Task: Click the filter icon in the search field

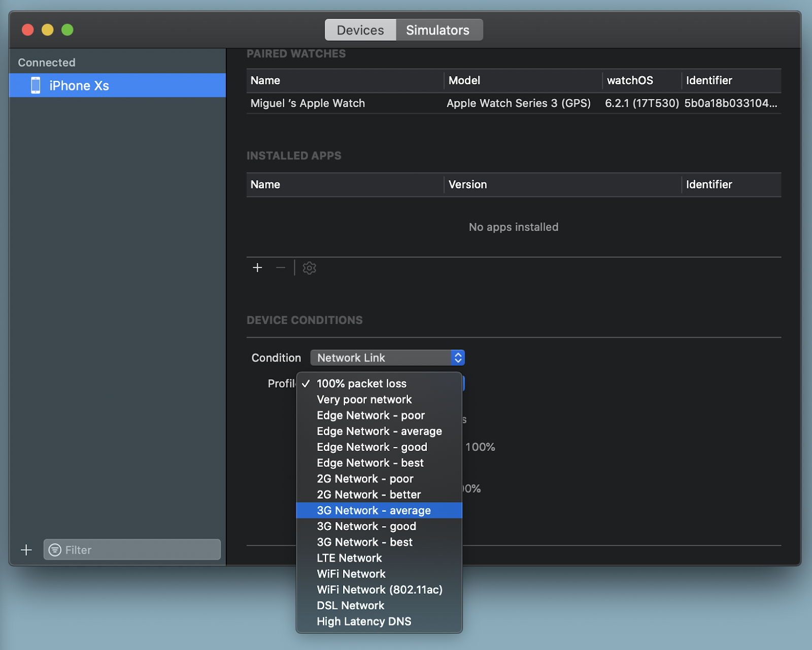Action: (54, 549)
